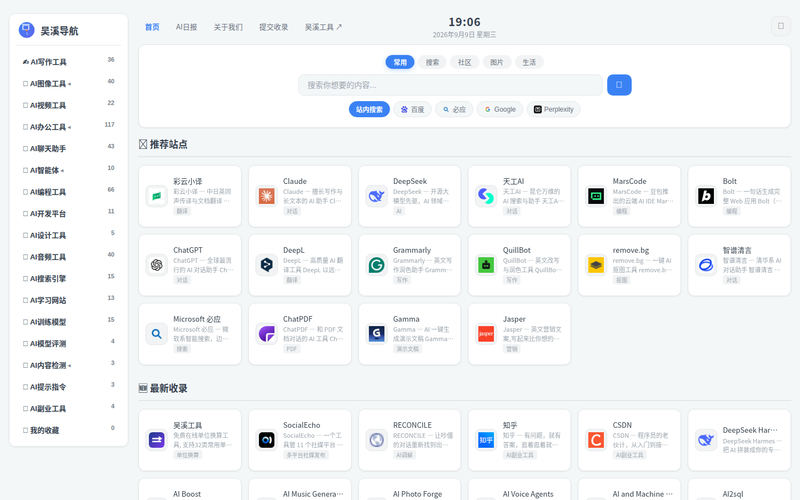Open the 彩云小译 site icon

point(157,196)
